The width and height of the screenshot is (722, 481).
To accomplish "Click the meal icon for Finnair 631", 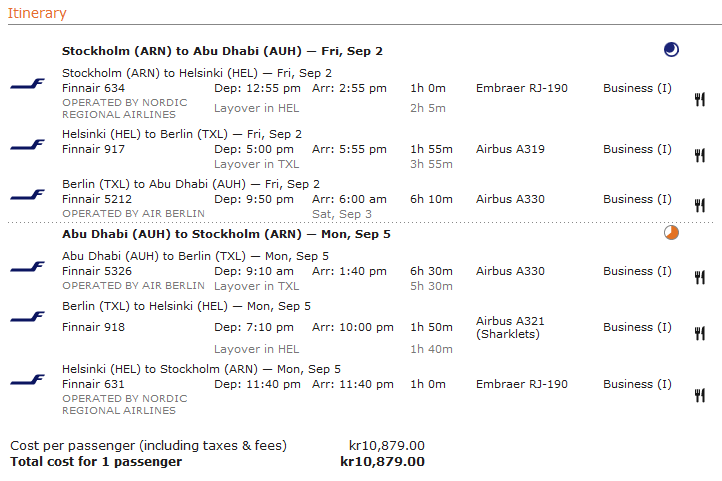I will (x=700, y=394).
